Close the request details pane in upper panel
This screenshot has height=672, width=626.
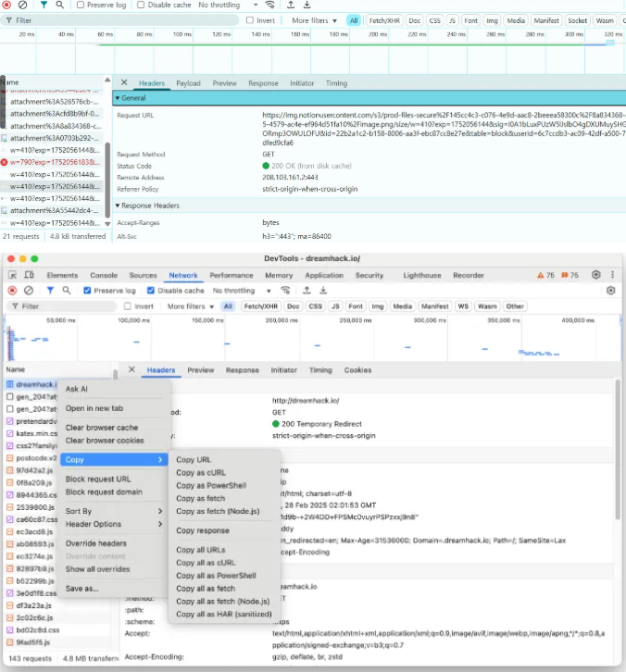click(124, 82)
